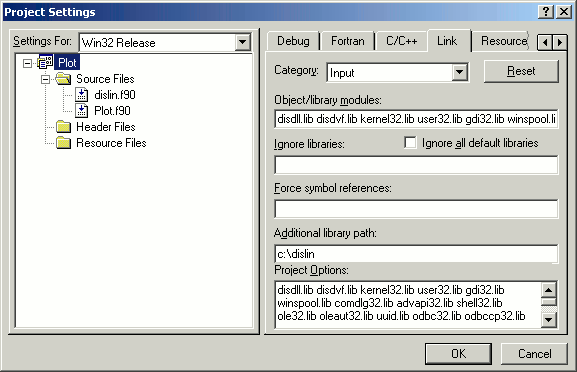Collapse the Source Files tree node
This screenshot has height=372, width=577.
pyautogui.click(x=45, y=79)
